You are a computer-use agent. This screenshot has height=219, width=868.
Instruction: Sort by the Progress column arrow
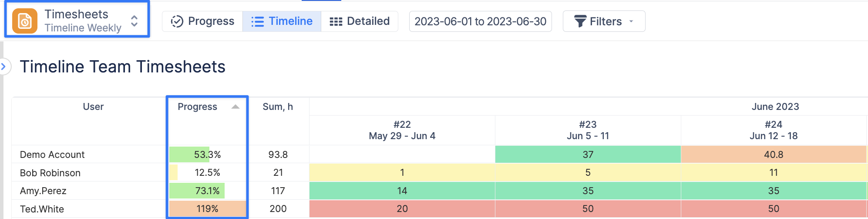[236, 107]
